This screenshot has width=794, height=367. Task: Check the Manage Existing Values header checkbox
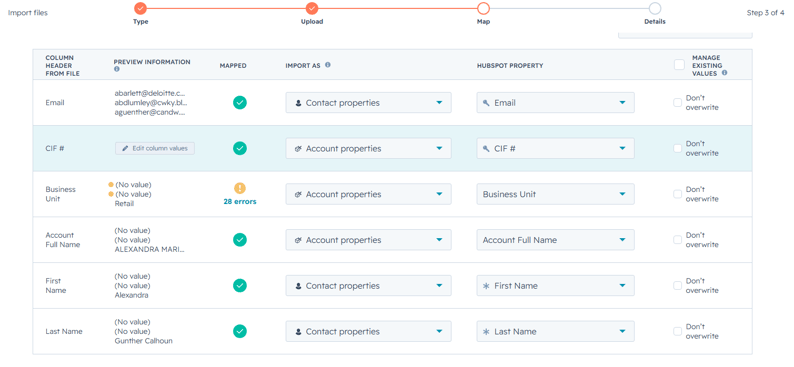click(x=680, y=64)
